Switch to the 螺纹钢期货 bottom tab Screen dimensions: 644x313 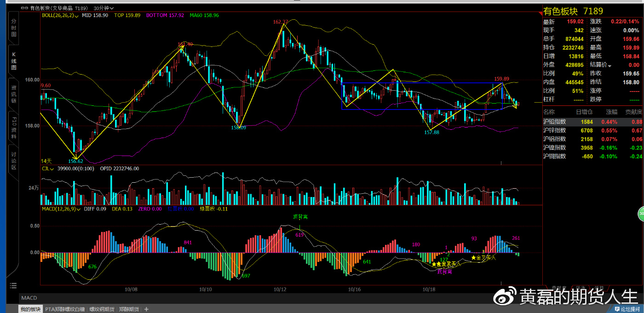(102, 309)
